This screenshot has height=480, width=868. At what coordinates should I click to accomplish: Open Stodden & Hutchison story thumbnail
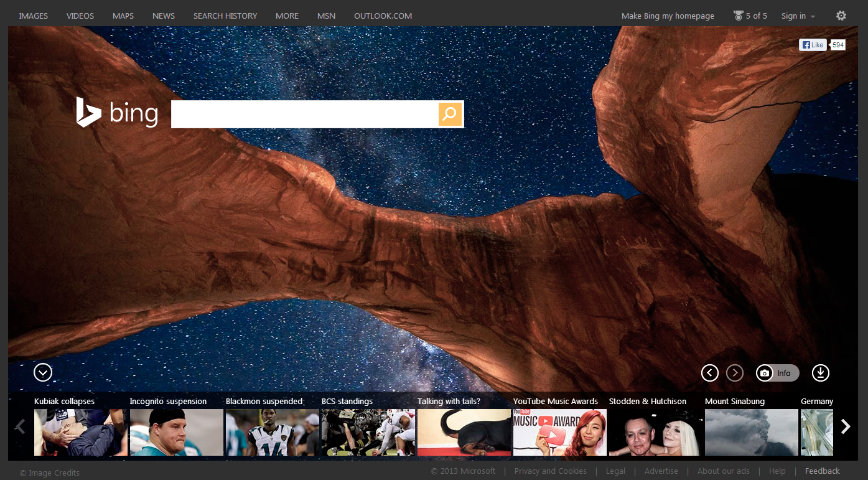(x=656, y=432)
